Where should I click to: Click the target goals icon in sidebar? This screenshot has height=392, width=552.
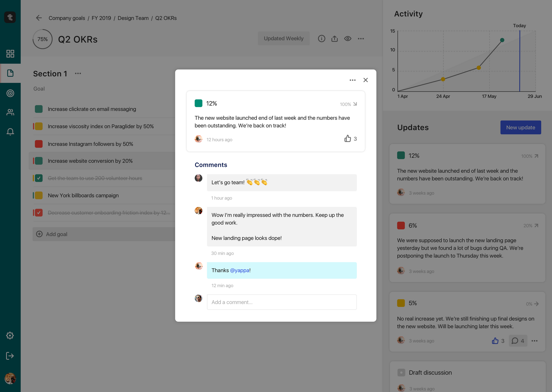click(x=10, y=93)
